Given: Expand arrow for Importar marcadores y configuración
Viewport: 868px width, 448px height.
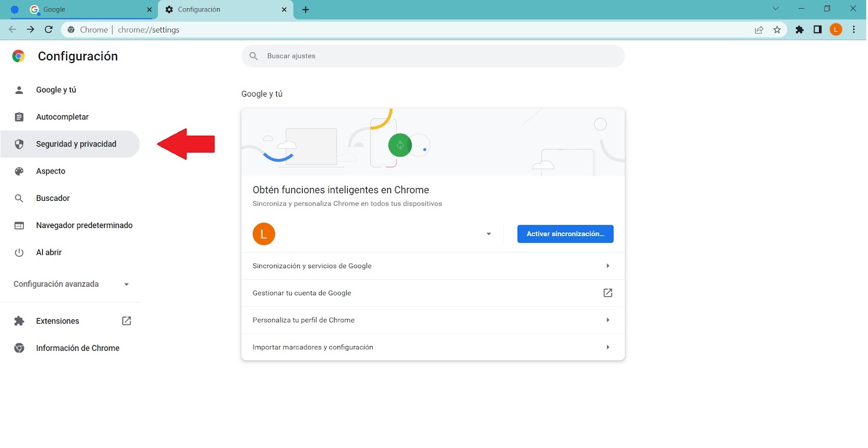Looking at the screenshot, I should point(608,348).
